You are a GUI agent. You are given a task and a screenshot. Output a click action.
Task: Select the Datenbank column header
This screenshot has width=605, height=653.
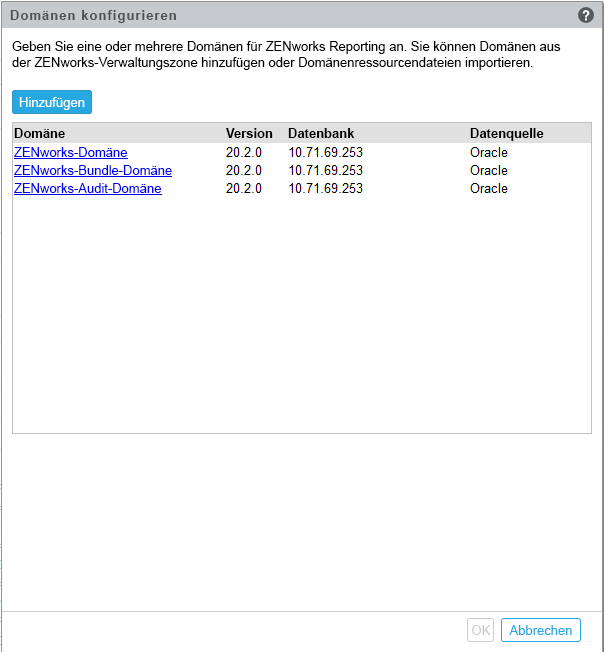tap(321, 133)
